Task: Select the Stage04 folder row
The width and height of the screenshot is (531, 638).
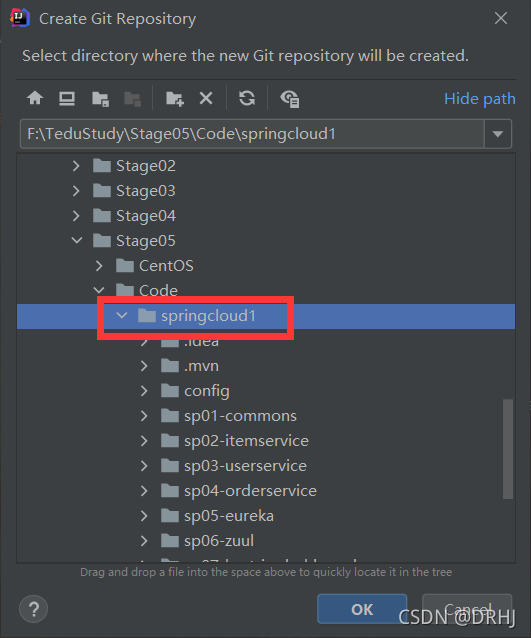Action: click(x=266, y=216)
